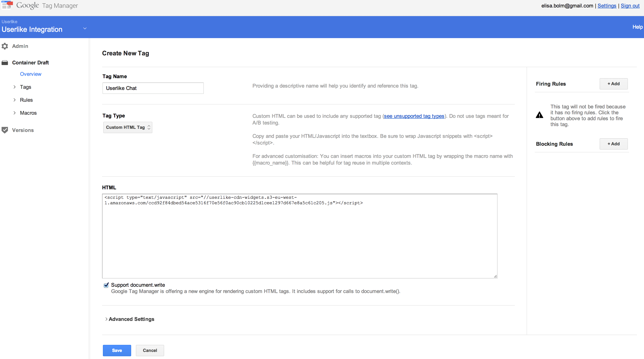Click the Google Tag Manager logo icon
This screenshot has height=359, width=644.
click(x=7, y=5)
